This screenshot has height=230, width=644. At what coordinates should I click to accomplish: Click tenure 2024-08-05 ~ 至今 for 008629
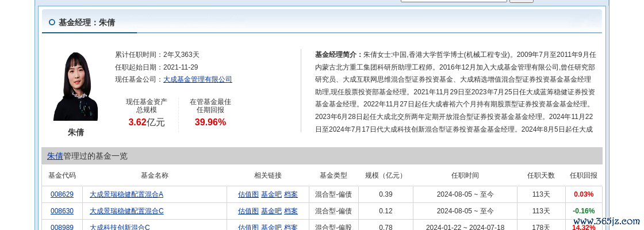(465, 194)
